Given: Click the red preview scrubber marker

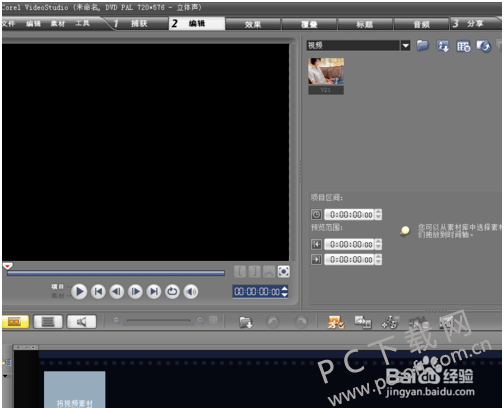Looking at the screenshot, I should tap(8, 266).
